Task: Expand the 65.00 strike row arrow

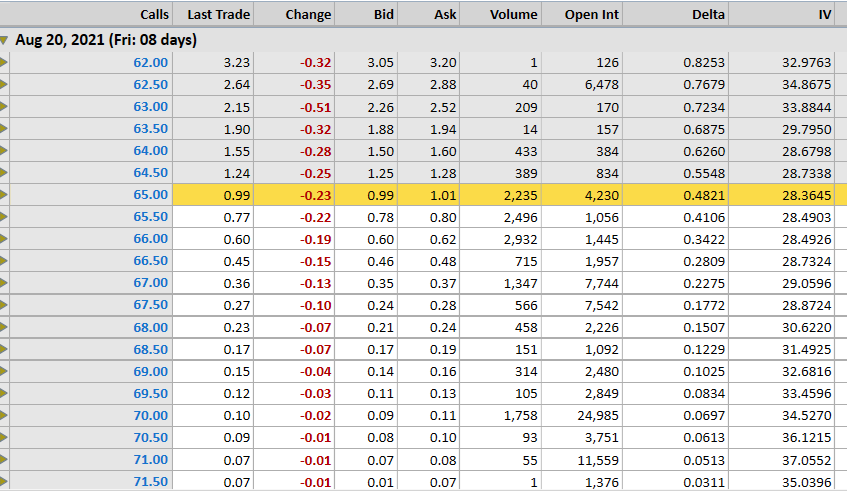Action: pyautogui.click(x=4, y=194)
